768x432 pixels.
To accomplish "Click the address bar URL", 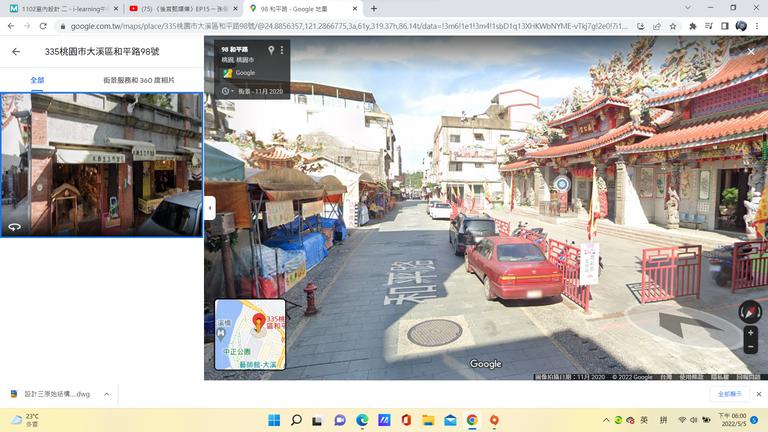I will pos(349,26).
